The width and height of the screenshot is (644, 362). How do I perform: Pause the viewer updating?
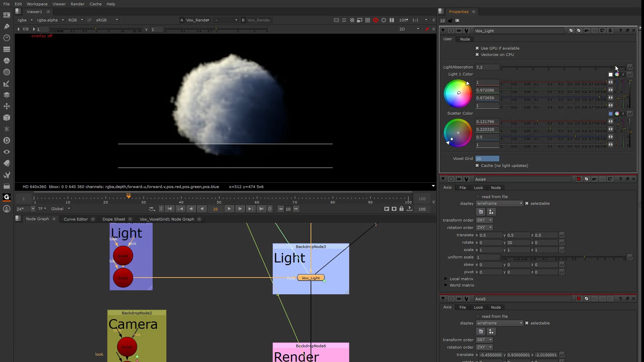click(391, 20)
